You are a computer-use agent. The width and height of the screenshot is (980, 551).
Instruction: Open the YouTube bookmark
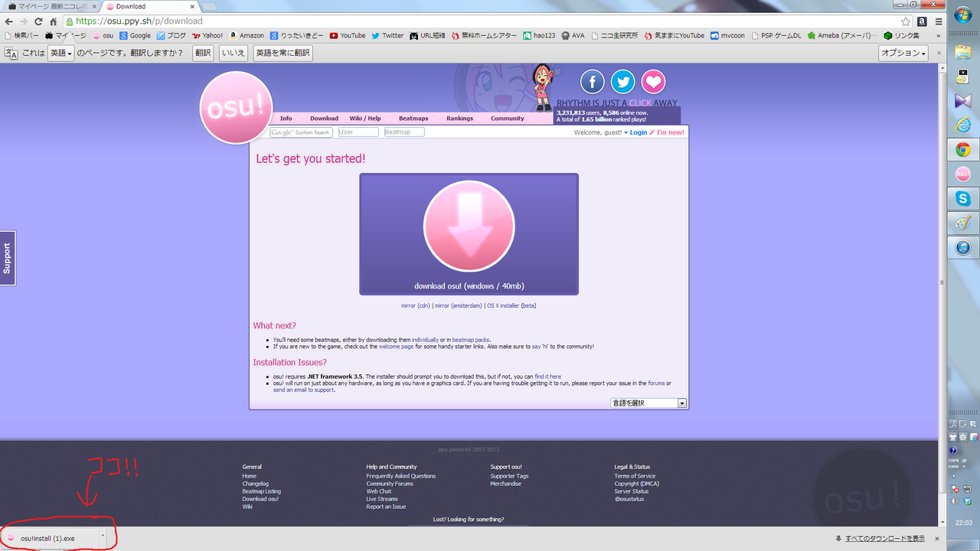(348, 35)
